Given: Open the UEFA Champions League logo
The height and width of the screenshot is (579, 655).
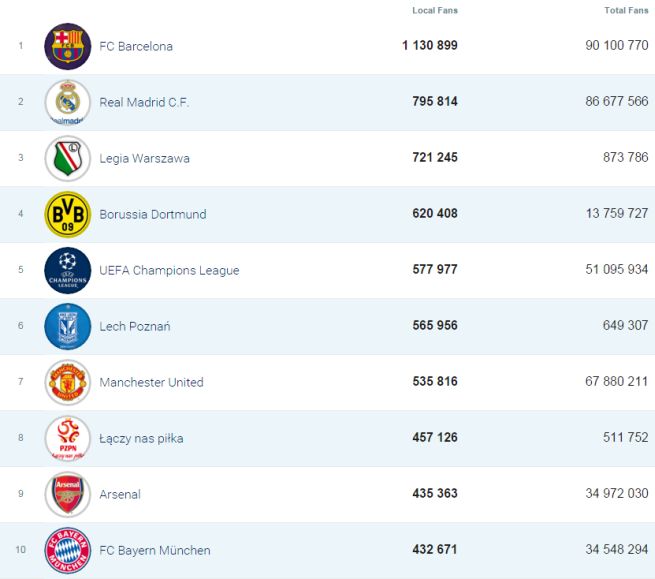Looking at the screenshot, I should (x=67, y=270).
